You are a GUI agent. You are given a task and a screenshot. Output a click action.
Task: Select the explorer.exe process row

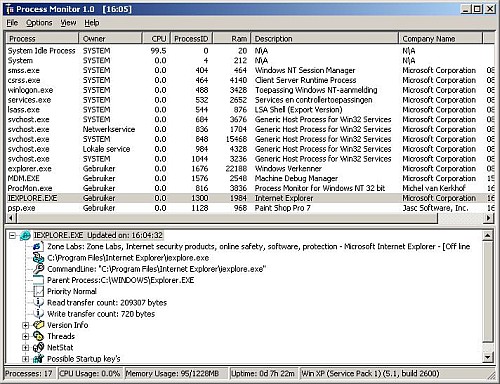250,169
